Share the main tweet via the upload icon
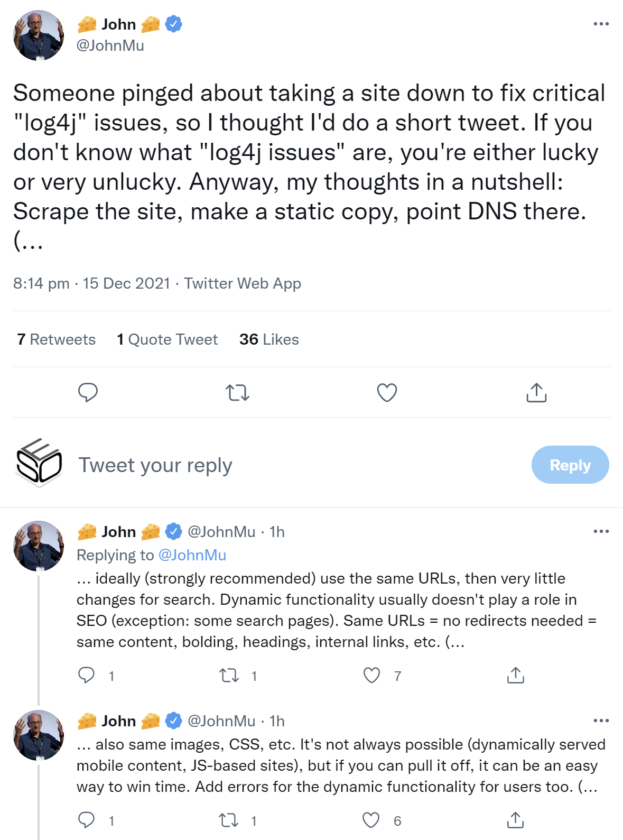 (x=537, y=393)
